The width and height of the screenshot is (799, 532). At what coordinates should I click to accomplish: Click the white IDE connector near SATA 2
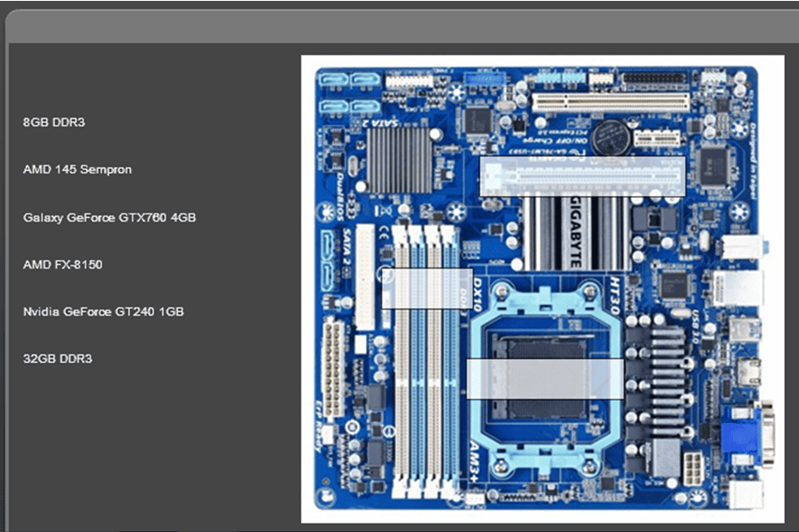(x=365, y=276)
